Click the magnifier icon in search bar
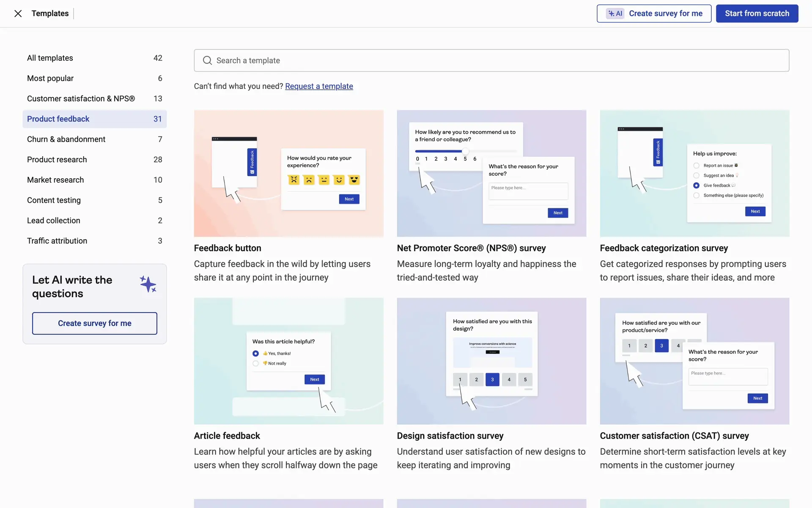 coord(207,61)
